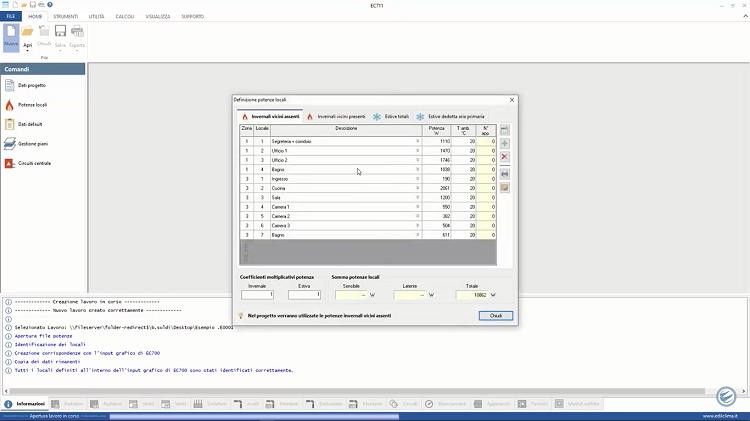The height and width of the screenshot is (421, 750).
Task: Expand the Apri dropdown arrow
Action: point(27,50)
